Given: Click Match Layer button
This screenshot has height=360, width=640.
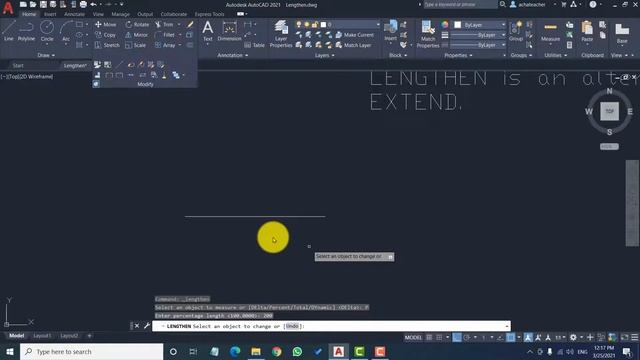Looking at the screenshot, I should [x=353, y=45].
